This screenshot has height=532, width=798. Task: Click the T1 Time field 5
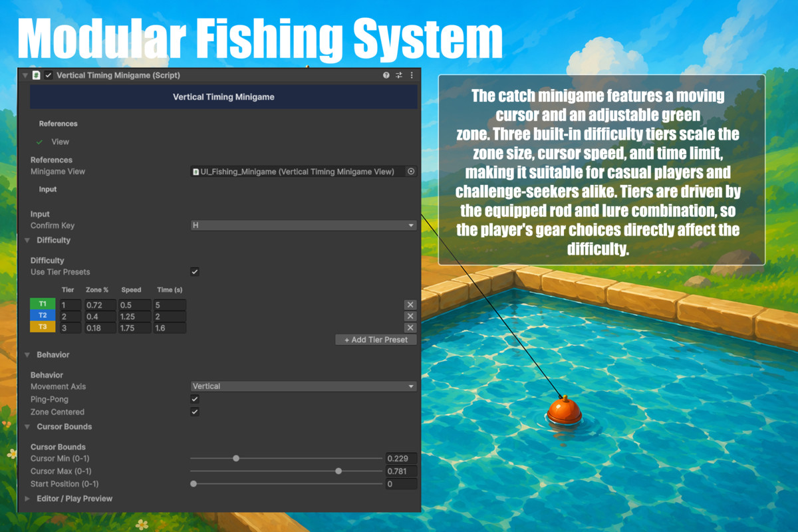pyautogui.click(x=170, y=305)
